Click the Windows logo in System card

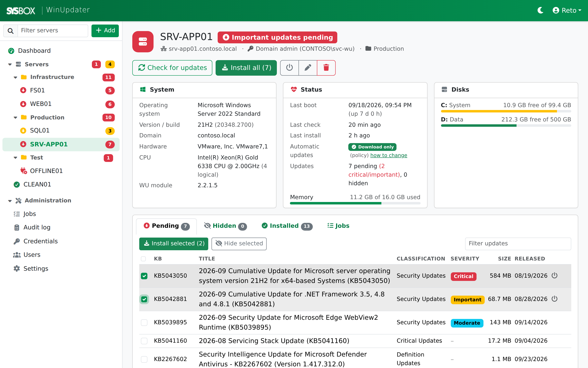tap(143, 90)
